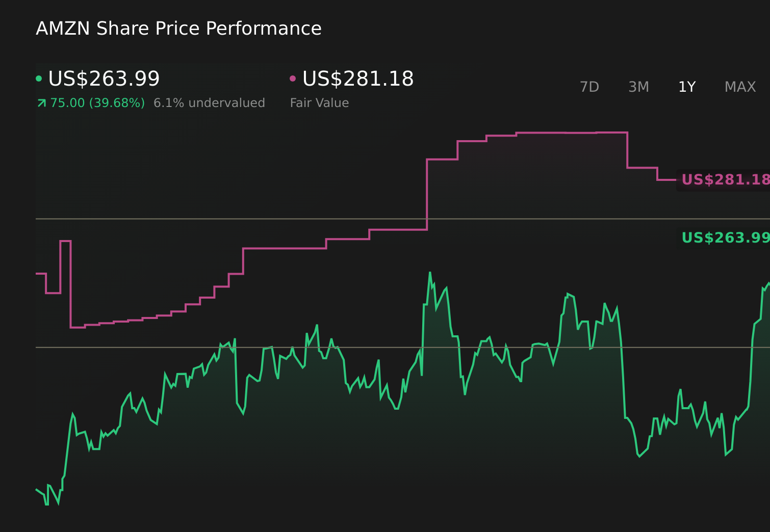770x532 pixels.
Task: Choose the 1Y time range
Action: 687,87
